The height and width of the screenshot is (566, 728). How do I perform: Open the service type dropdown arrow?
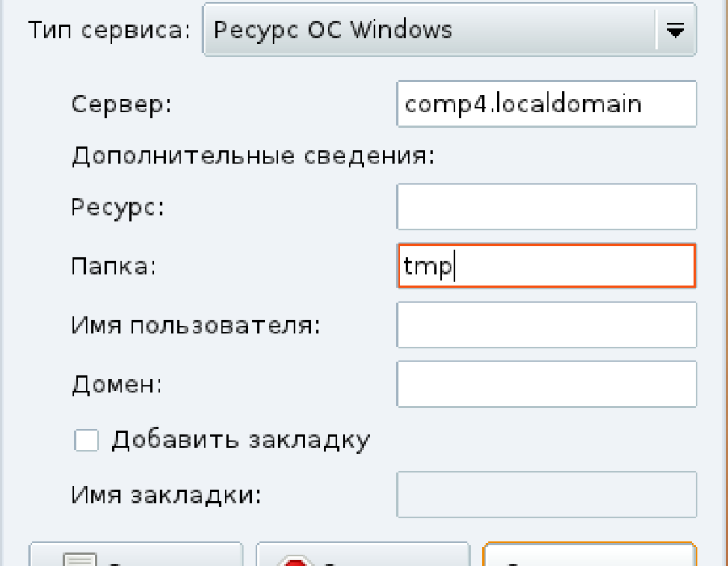click(675, 30)
